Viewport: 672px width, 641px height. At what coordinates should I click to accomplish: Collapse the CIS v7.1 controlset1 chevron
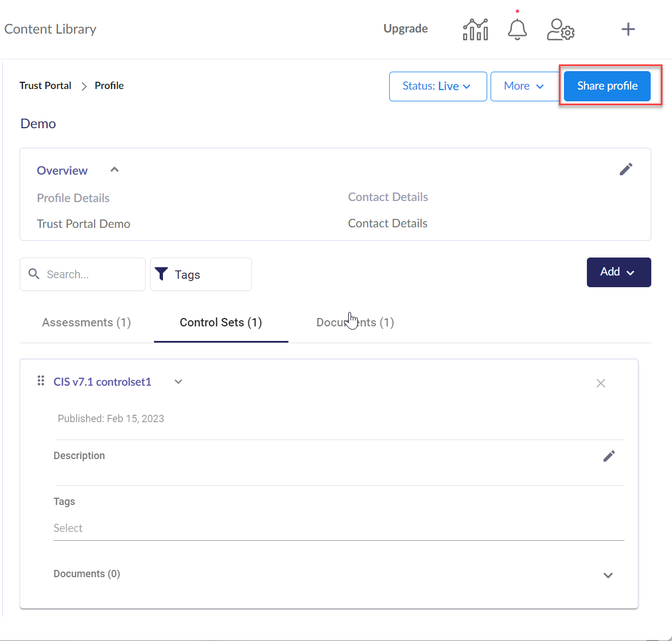tap(178, 382)
